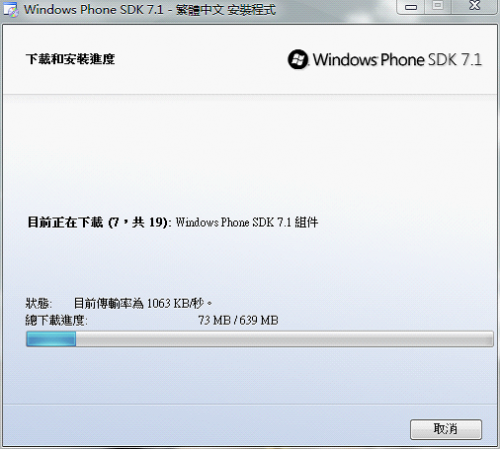Click the Windows Phone SDK 7.1 組件 text
The height and width of the screenshot is (449, 500).
pyautogui.click(x=247, y=222)
